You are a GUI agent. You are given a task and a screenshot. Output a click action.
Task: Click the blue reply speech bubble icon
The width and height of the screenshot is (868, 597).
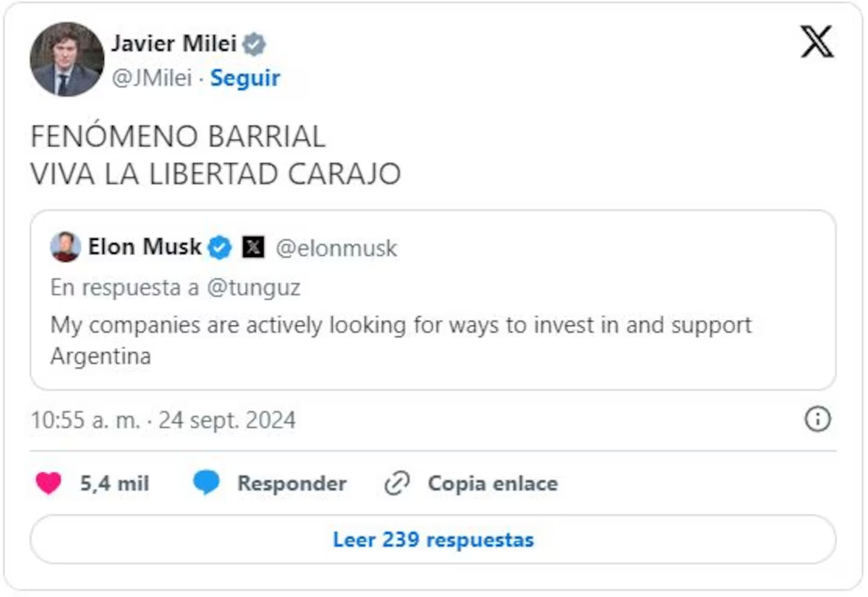tap(206, 484)
